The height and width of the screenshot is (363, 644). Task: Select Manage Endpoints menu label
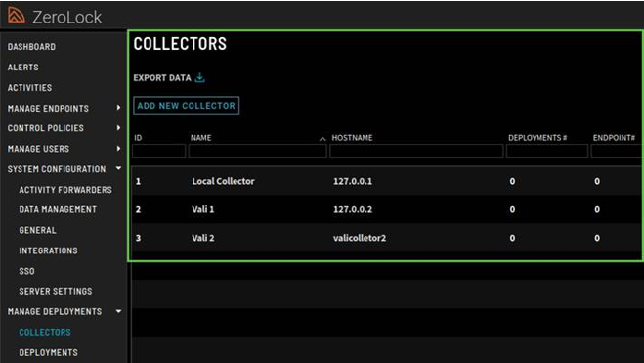(48, 109)
